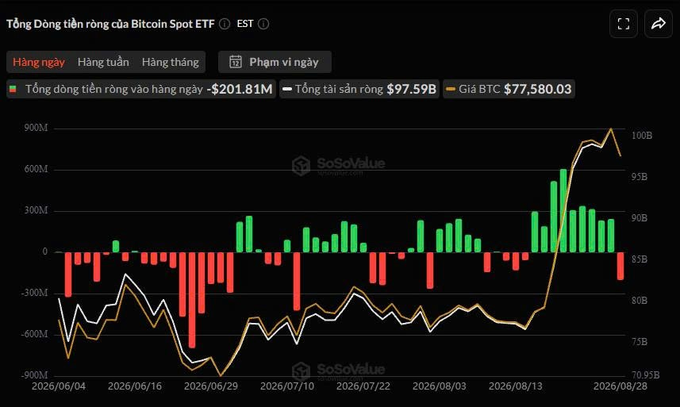
Task: Click info icon next to Bitcoin Spot ETF title
Action: (x=224, y=24)
